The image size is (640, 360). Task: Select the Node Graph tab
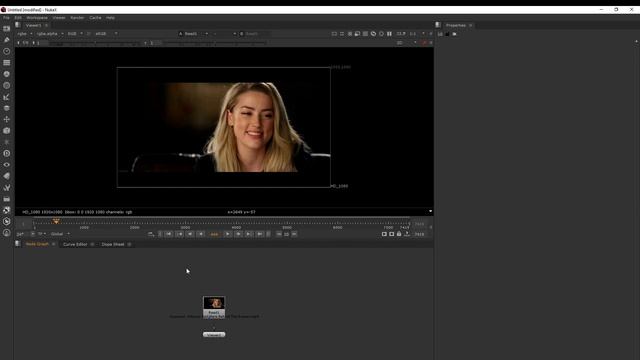(37, 244)
